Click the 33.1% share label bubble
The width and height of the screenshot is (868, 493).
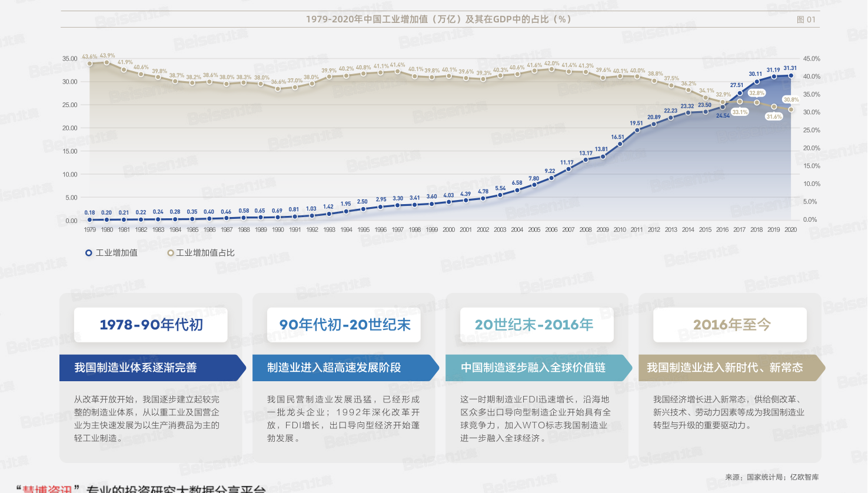tap(740, 112)
